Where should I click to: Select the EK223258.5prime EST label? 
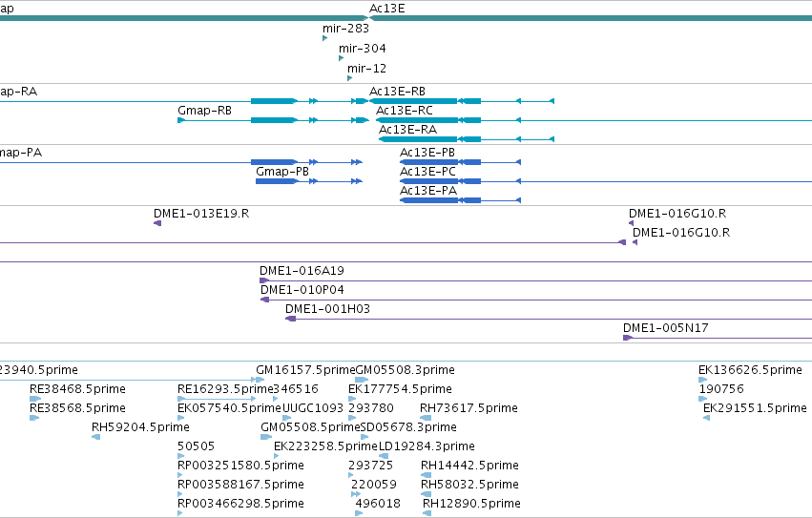pyautogui.click(x=325, y=447)
